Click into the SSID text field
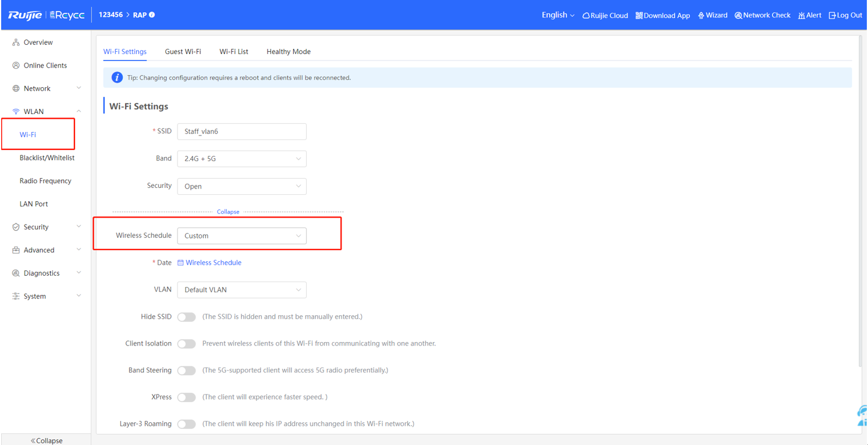 [241, 131]
